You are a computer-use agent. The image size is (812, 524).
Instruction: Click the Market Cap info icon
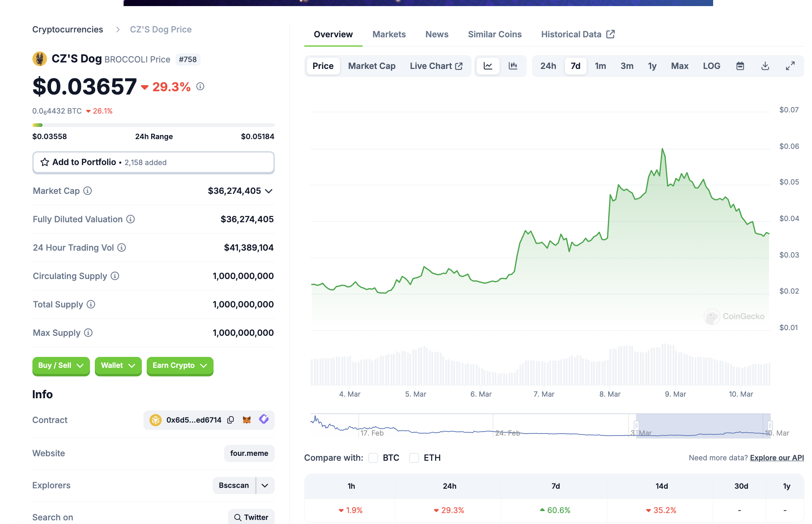[88, 191]
